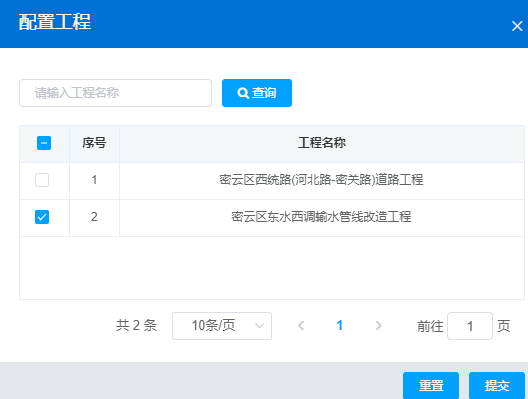Viewport: 528px width, 399px height.
Task: Click the 共 2 条 total count text
Action: point(136,326)
